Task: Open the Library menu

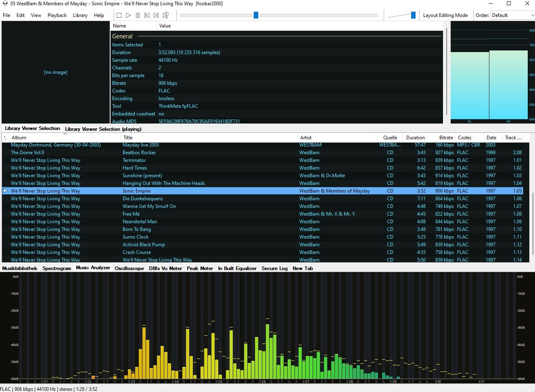Action: tap(80, 15)
